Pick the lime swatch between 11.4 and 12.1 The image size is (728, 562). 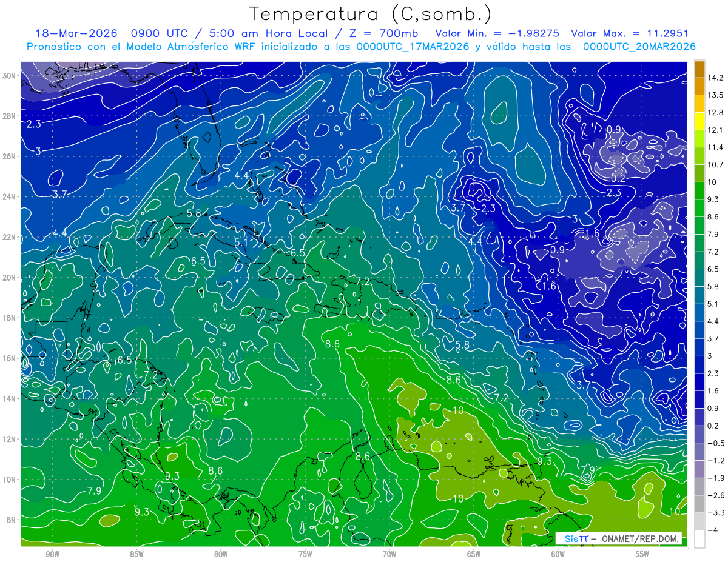(x=699, y=138)
